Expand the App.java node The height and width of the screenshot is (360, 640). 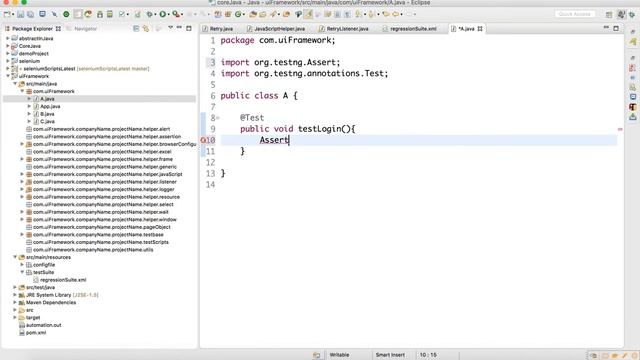pos(29,107)
